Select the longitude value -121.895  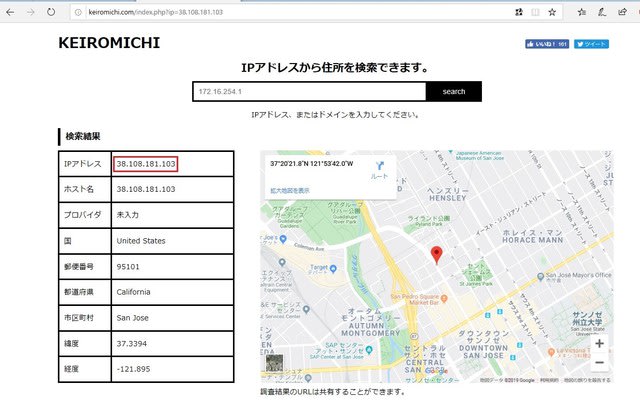[x=133, y=369]
